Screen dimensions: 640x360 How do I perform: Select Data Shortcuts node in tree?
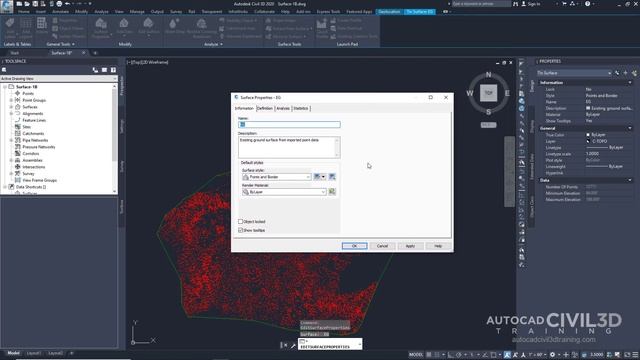(31, 187)
